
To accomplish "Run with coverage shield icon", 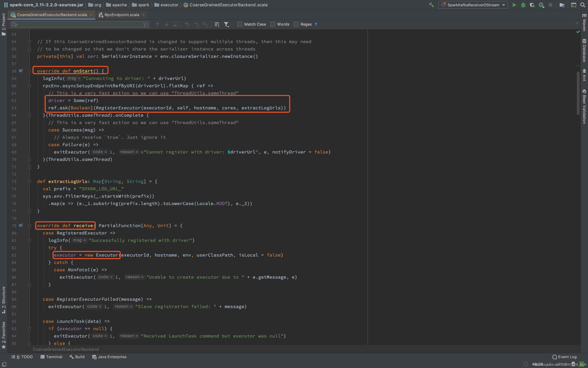I will [x=532, y=5].
